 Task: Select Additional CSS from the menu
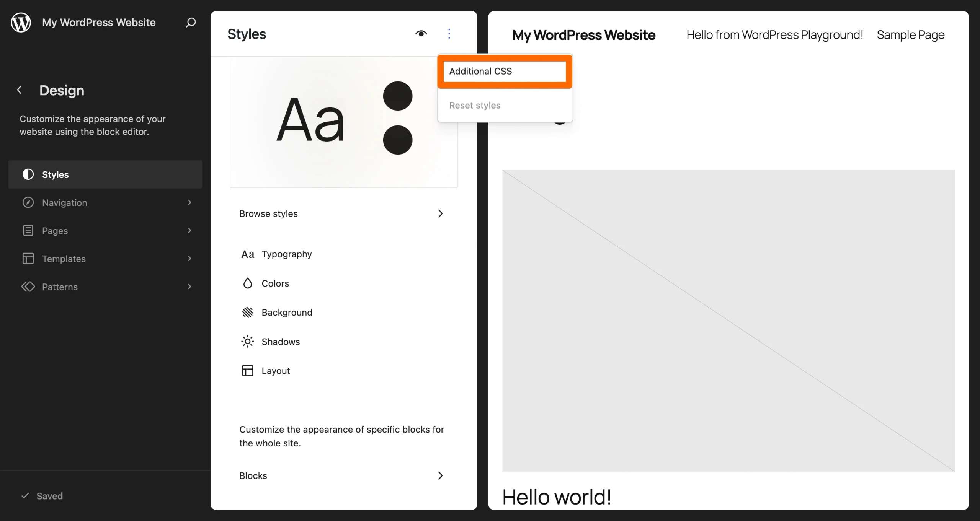[x=505, y=71]
